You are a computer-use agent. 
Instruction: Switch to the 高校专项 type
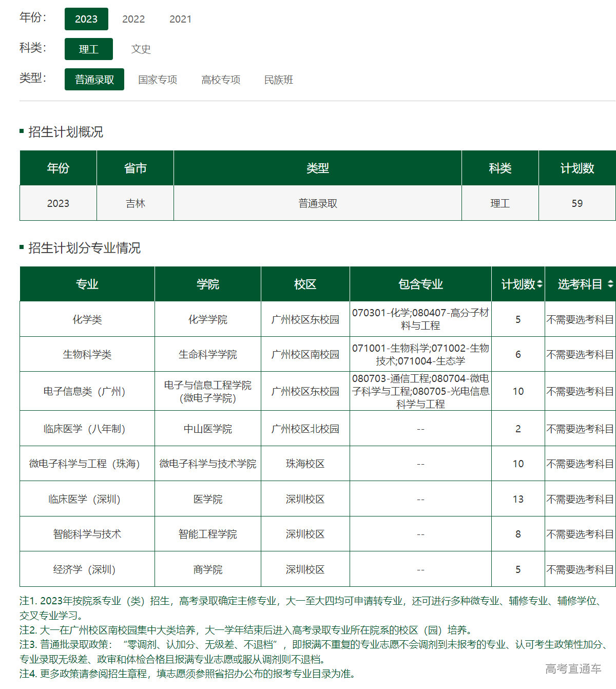tap(220, 79)
